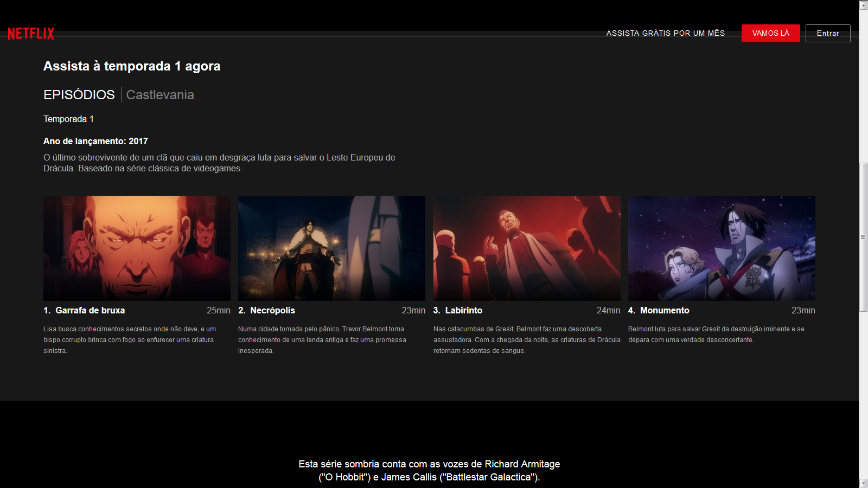This screenshot has height=488, width=868.
Task: Click the season synopsis about Drácula
Action: coord(219,163)
